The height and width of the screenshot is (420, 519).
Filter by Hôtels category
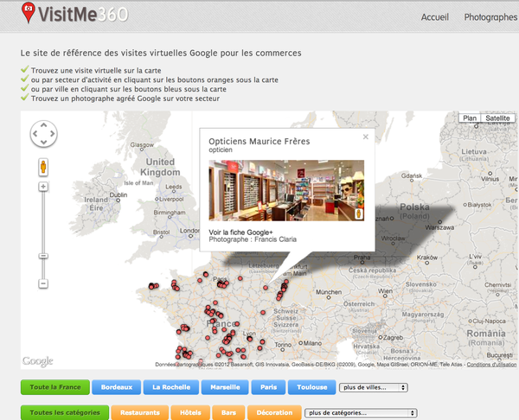click(x=190, y=413)
